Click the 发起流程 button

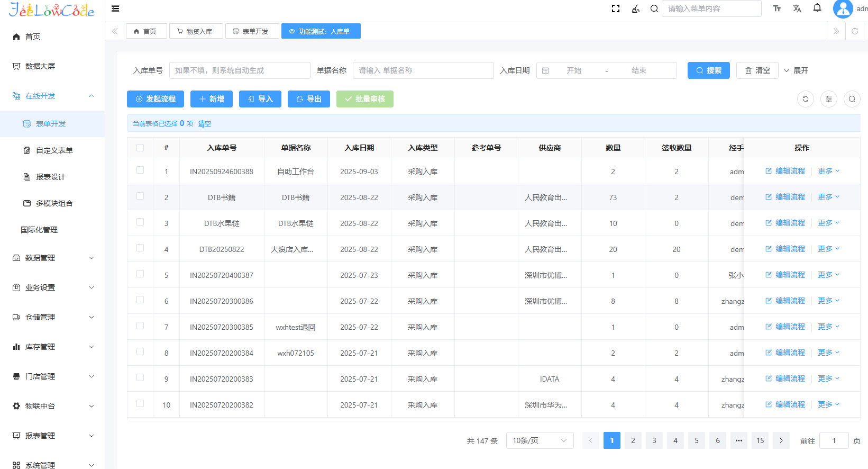pyautogui.click(x=156, y=99)
